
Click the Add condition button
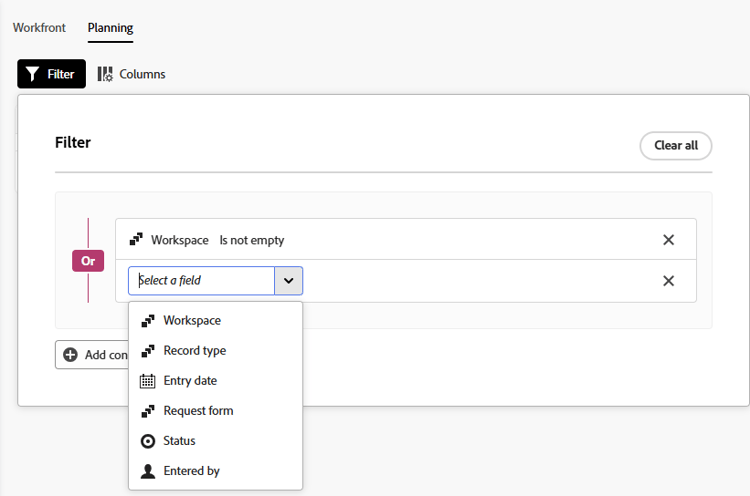coord(92,355)
